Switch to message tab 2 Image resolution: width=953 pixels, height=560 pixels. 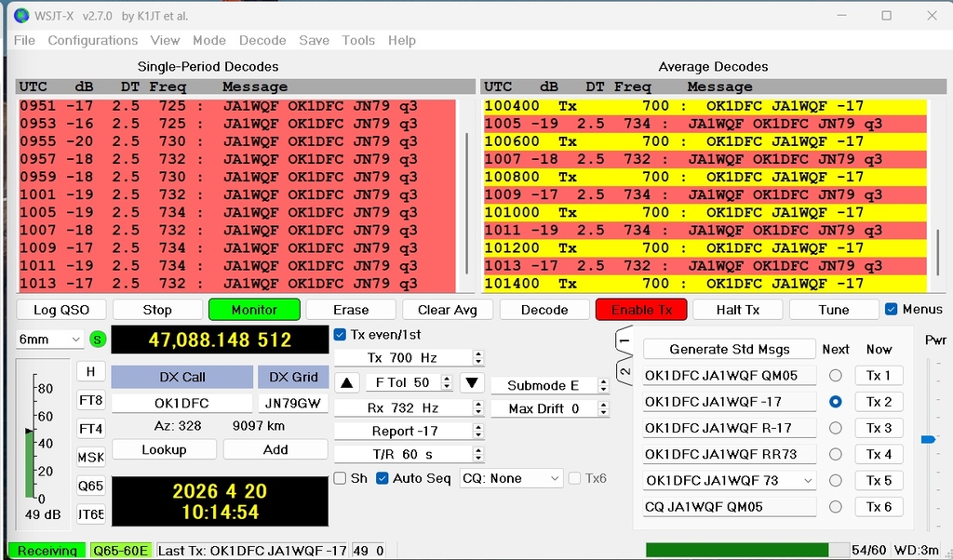[x=624, y=371]
